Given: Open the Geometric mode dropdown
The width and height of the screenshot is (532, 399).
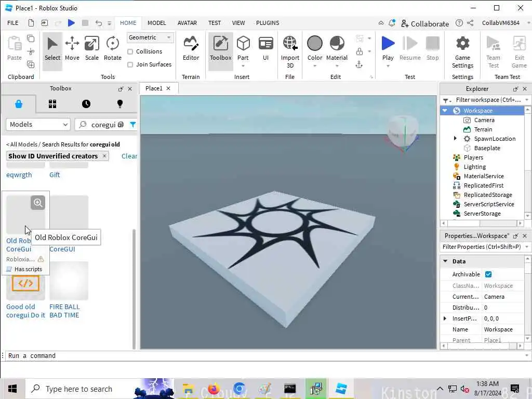Looking at the screenshot, I should [x=150, y=37].
